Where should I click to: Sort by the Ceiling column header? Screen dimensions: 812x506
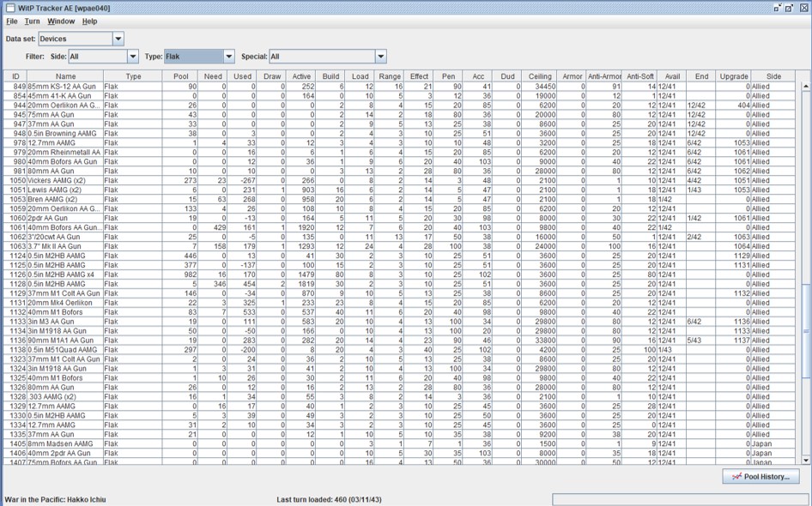coord(540,76)
